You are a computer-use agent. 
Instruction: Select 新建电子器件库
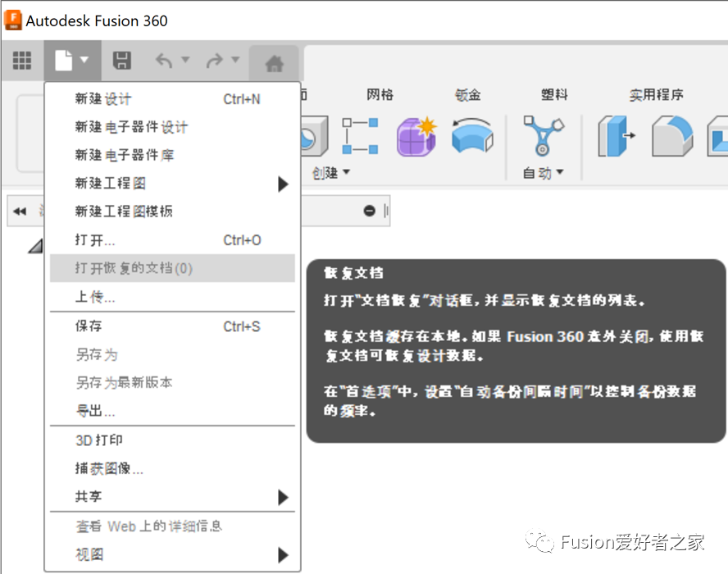[x=172, y=155]
